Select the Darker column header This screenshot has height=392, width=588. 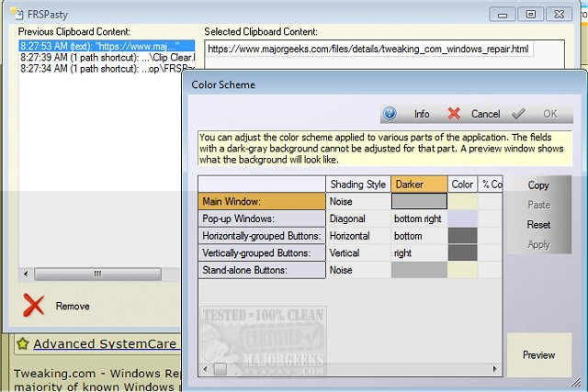click(419, 185)
